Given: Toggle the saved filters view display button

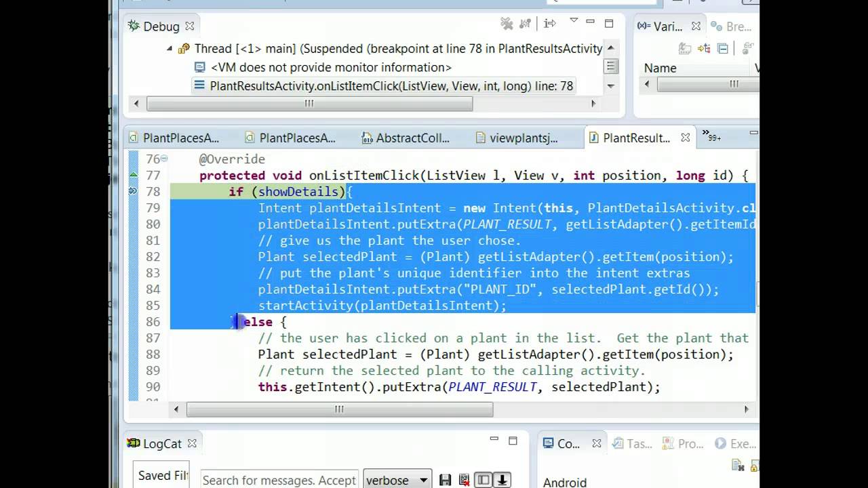Looking at the screenshot, I should coord(483,481).
